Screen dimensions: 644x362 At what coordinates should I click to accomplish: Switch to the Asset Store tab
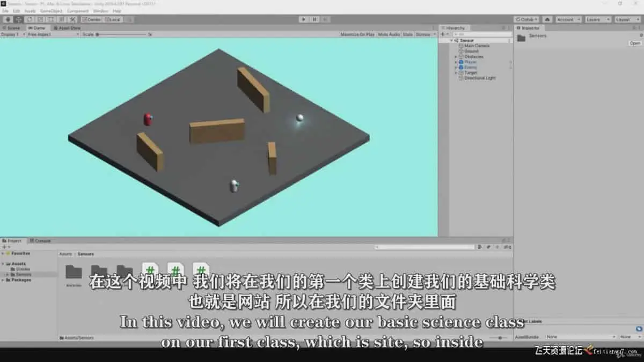point(68,28)
